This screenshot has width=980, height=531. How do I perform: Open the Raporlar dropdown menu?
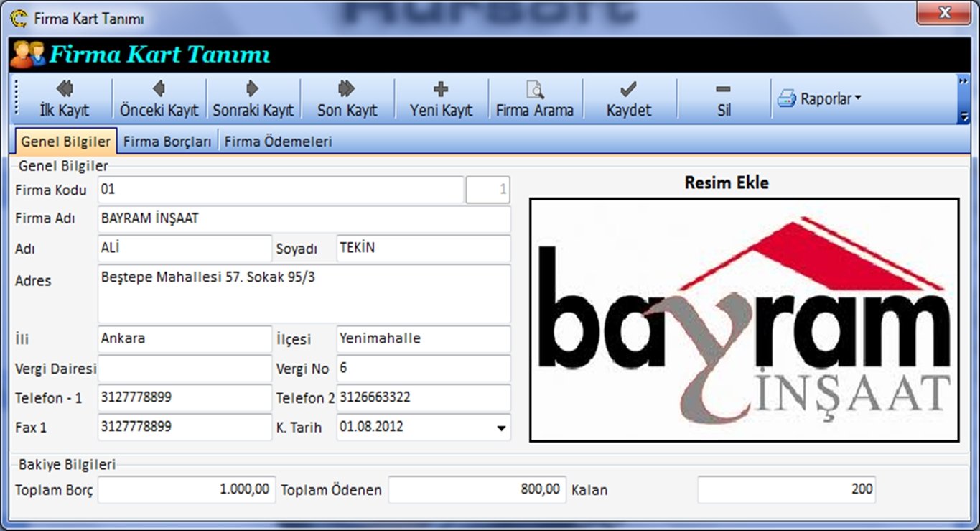[819, 98]
